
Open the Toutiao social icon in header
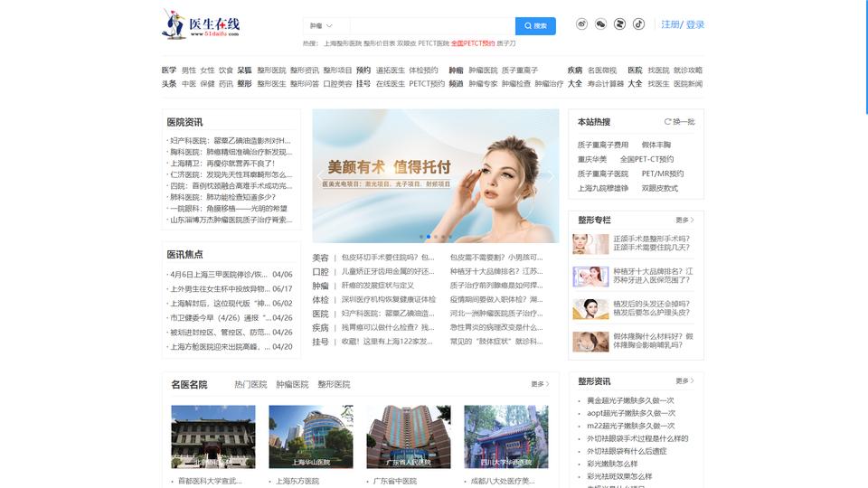[619, 23]
